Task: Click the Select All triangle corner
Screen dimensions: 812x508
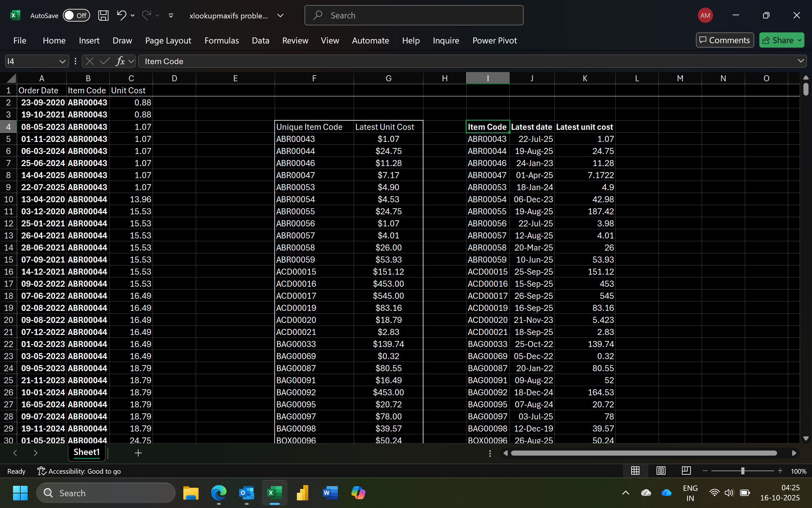Action: 11,78
